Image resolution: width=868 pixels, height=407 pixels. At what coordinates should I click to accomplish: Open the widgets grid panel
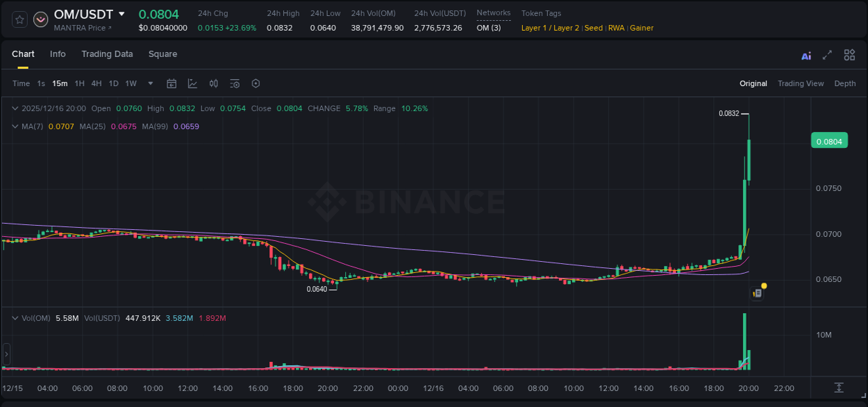[849, 55]
